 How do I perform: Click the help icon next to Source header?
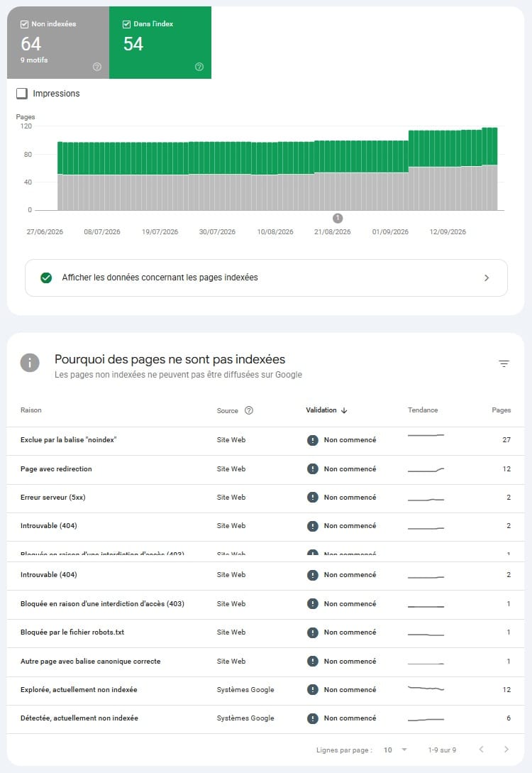(x=249, y=410)
